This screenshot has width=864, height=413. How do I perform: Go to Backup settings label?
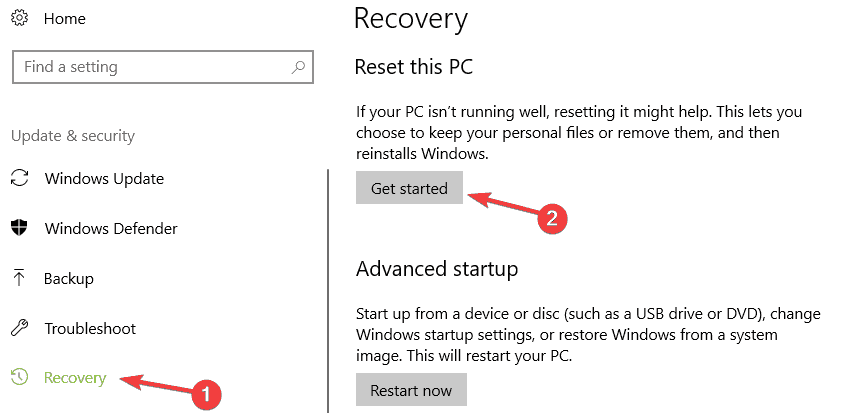(x=69, y=279)
